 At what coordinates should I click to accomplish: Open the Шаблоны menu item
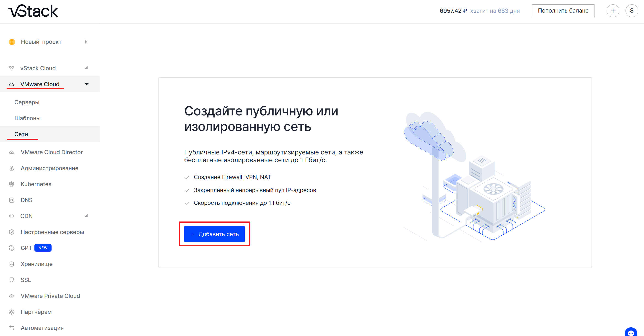coord(27,118)
